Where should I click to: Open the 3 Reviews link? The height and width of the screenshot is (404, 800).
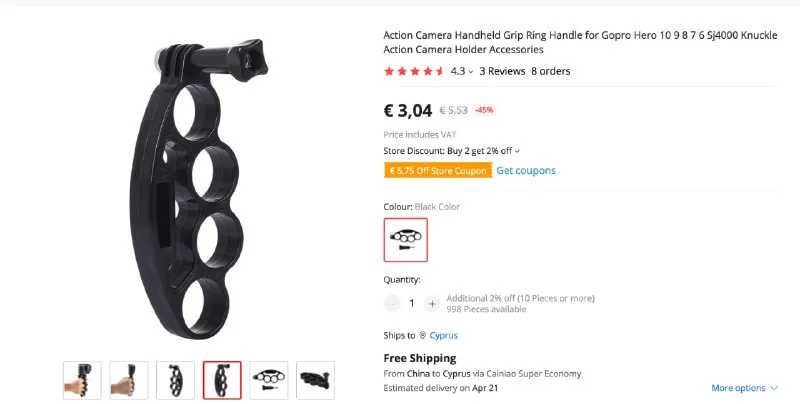[x=502, y=71]
